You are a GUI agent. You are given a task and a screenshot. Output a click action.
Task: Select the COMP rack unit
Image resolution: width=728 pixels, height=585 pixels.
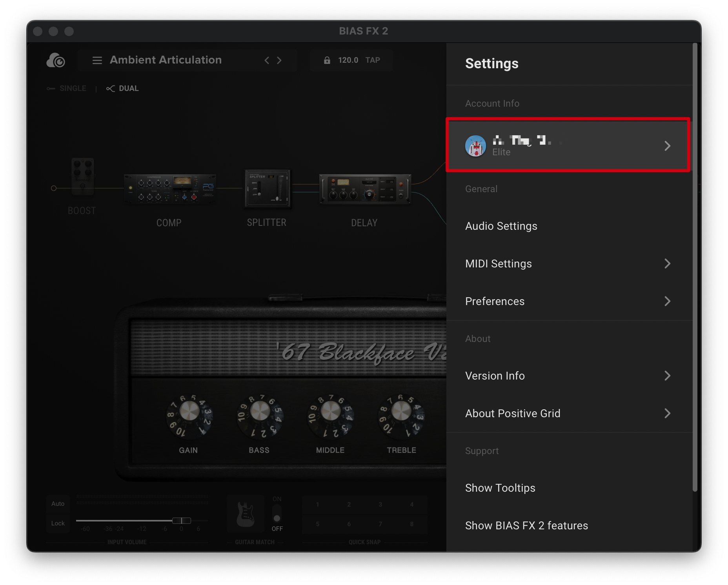[x=169, y=189]
